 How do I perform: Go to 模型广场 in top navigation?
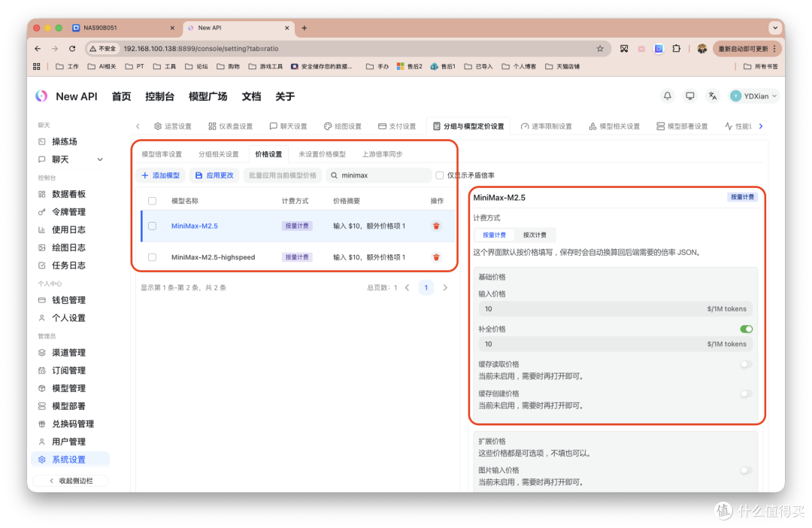(208, 96)
